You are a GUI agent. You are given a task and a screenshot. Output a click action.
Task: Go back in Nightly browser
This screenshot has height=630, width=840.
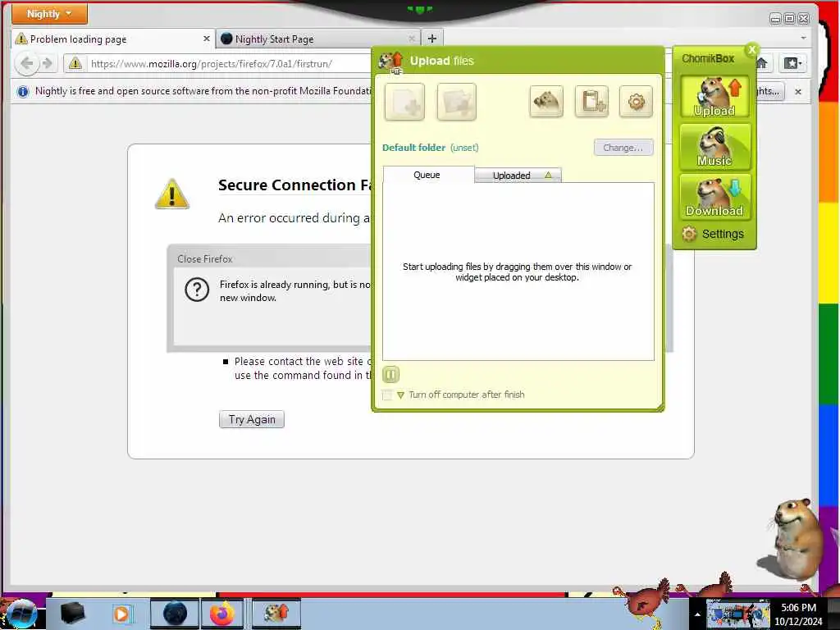pyautogui.click(x=26, y=64)
